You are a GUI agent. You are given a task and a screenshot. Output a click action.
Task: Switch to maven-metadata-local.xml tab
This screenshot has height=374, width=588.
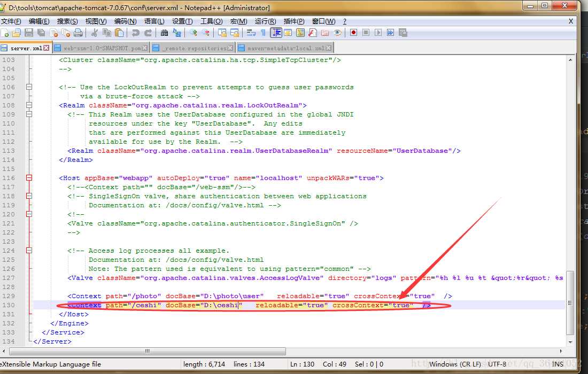(284, 48)
